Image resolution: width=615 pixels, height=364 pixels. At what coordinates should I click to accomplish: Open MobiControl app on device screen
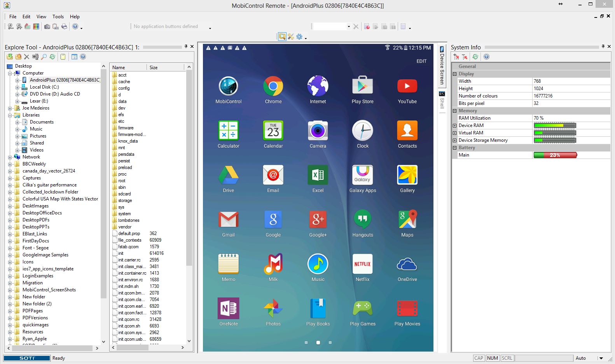(x=229, y=90)
